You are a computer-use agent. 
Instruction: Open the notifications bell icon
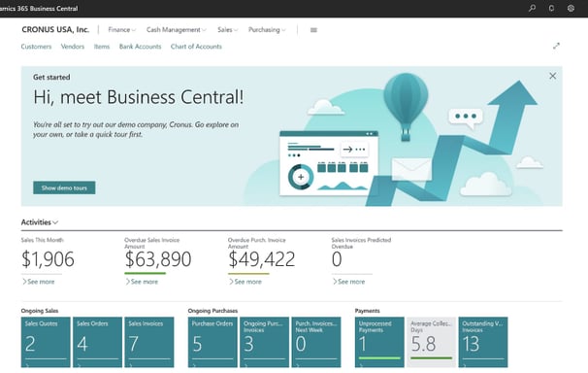click(551, 8)
